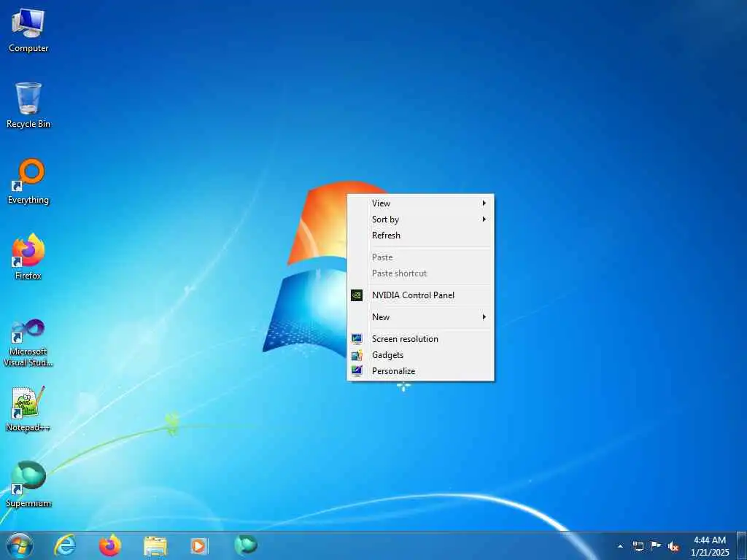Choose Personalize in the context menu
Image resolution: width=747 pixels, height=560 pixels.
coord(421,371)
